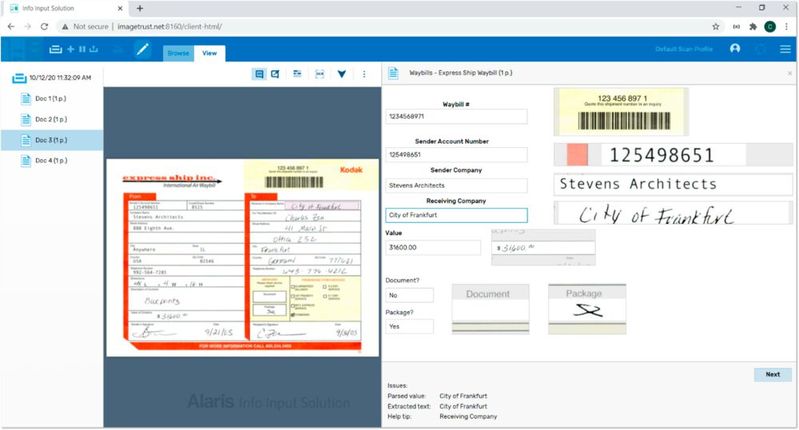Screen dimensions: 799x430
Task: Switch to the View tab
Action: [209, 53]
